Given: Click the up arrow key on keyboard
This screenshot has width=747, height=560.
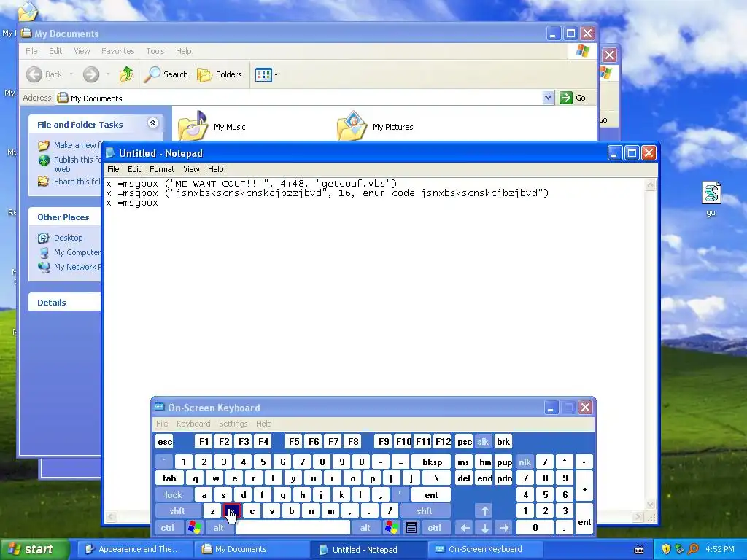Looking at the screenshot, I should (x=484, y=511).
